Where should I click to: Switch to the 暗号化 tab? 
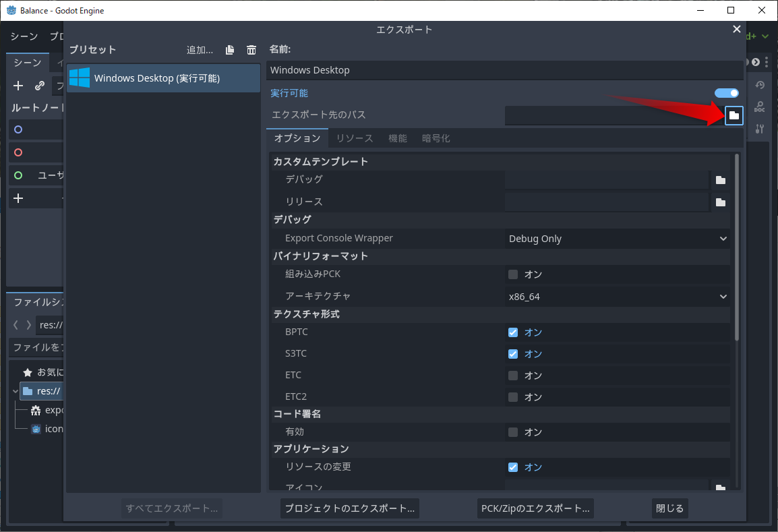(436, 138)
